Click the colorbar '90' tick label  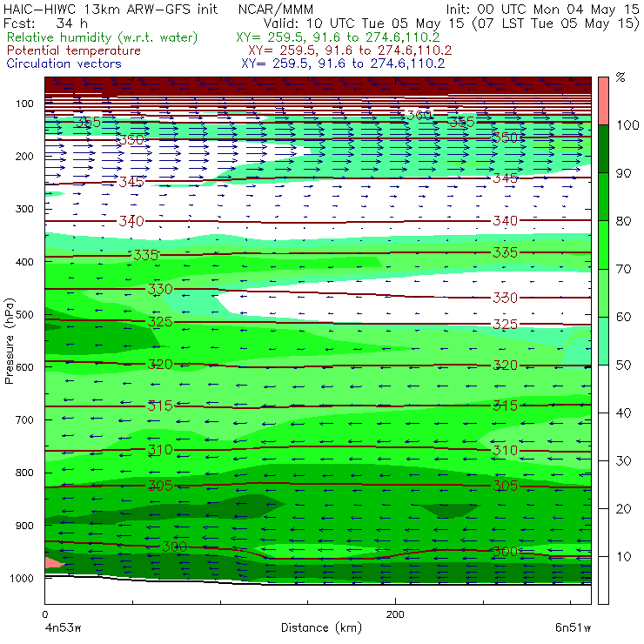coord(623,173)
